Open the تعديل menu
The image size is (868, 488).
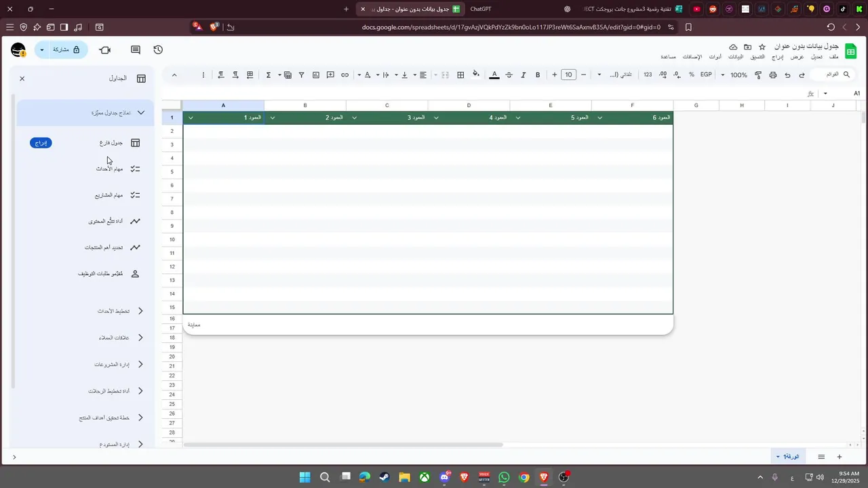(816, 57)
